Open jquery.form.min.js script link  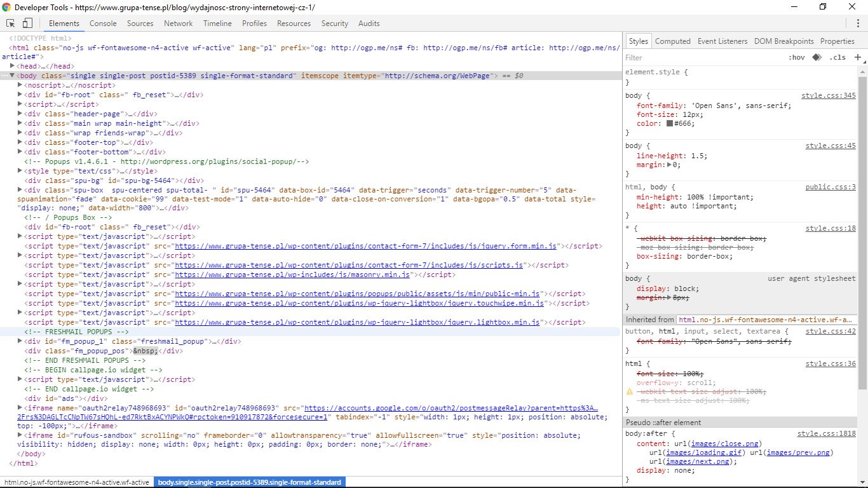[366, 246]
